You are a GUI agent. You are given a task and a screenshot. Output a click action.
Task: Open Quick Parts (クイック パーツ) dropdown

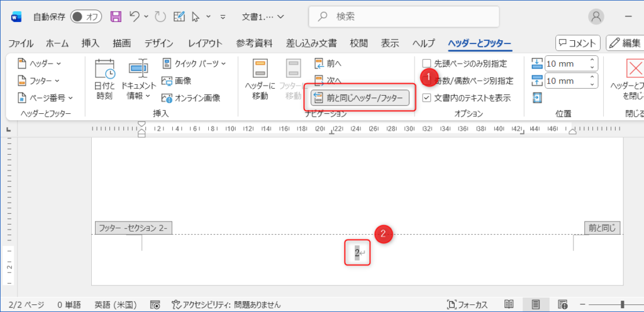[x=194, y=64]
